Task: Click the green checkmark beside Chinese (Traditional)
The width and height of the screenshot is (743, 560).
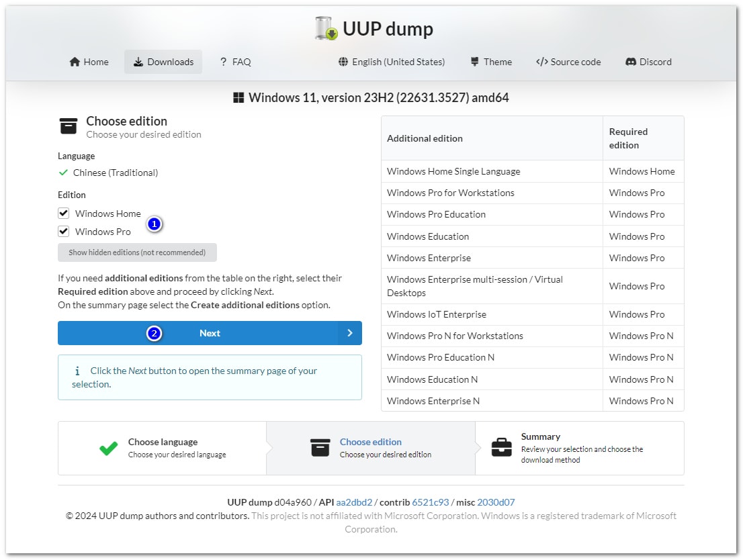Action: coord(63,173)
